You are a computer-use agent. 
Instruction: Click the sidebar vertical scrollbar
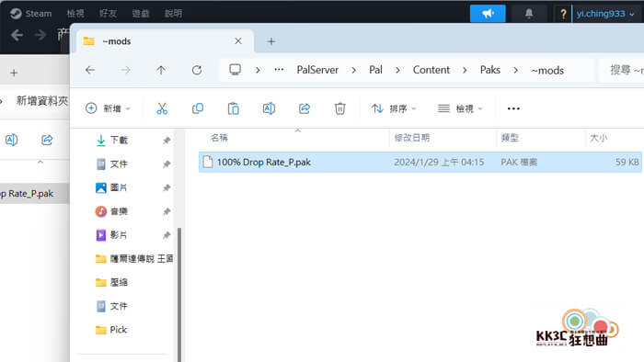pos(179,294)
